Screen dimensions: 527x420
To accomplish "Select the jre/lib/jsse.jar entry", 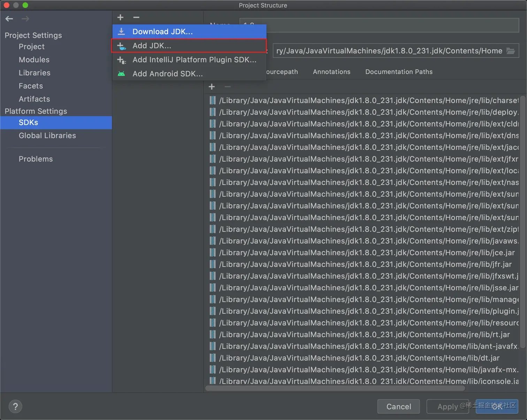I will coord(362,288).
